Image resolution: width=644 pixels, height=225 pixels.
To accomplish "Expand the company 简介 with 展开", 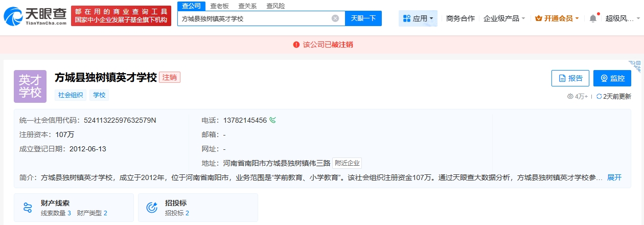I will tap(614, 177).
